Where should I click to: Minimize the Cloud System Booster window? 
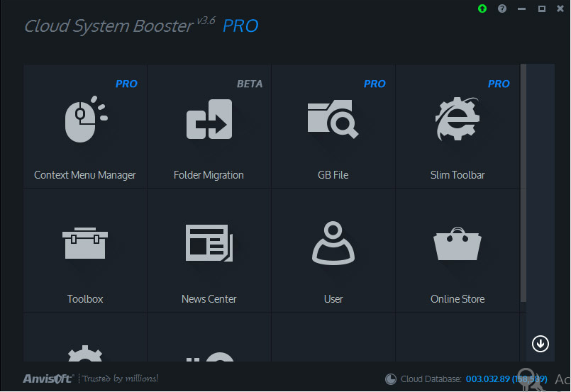[x=521, y=9]
